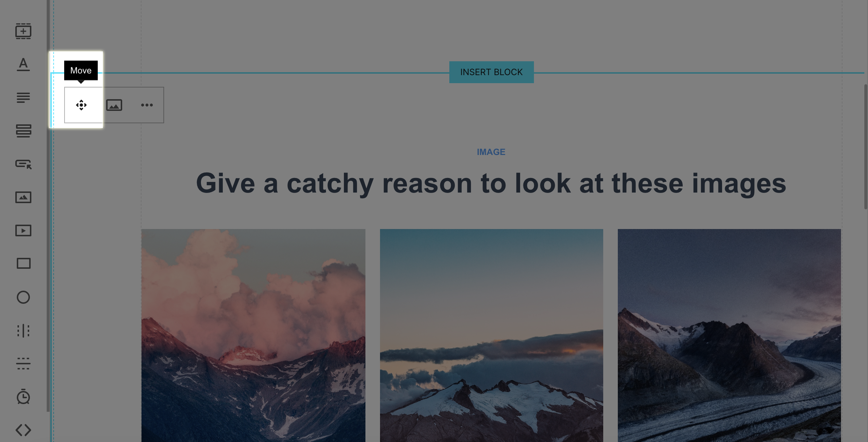Screen dimensions: 868x442
Task: Insert a custom code element
Action: point(23,430)
